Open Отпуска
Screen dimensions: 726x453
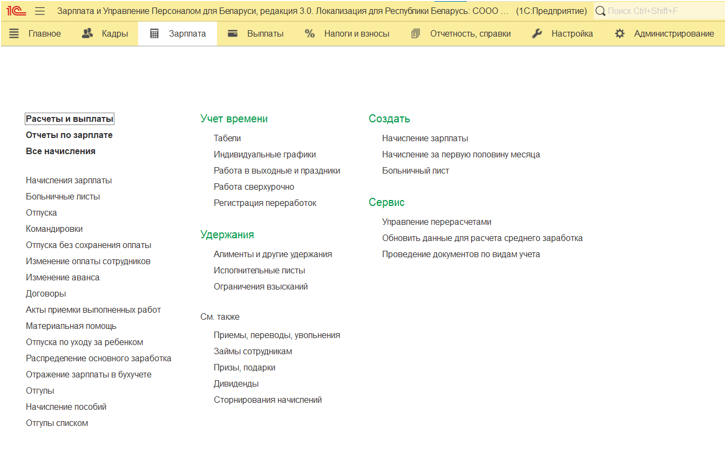pos(41,213)
